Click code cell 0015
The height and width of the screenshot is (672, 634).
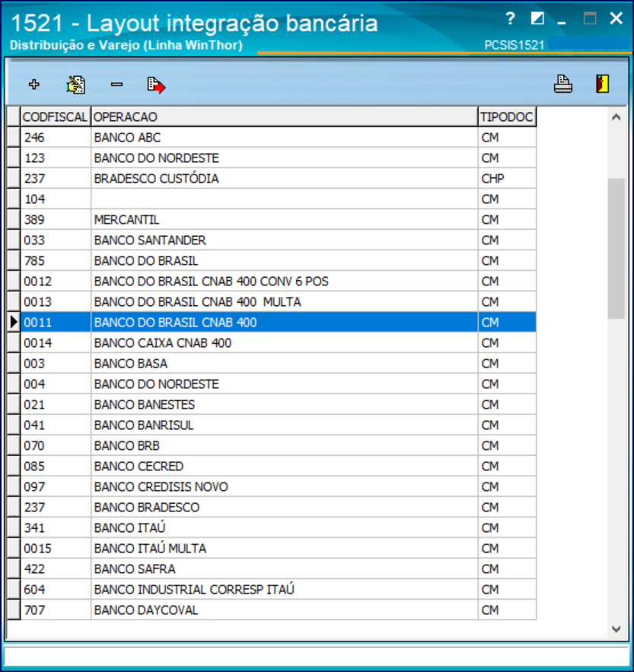[x=56, y=549]
